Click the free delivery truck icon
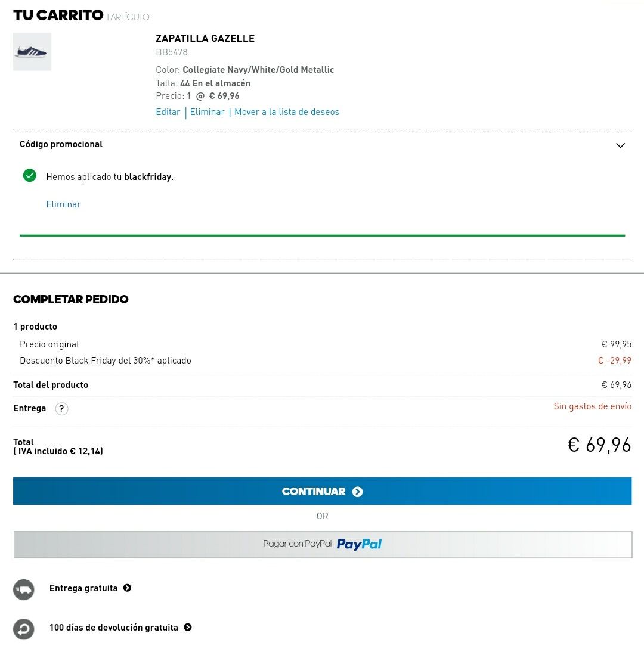 coord(24,589)
